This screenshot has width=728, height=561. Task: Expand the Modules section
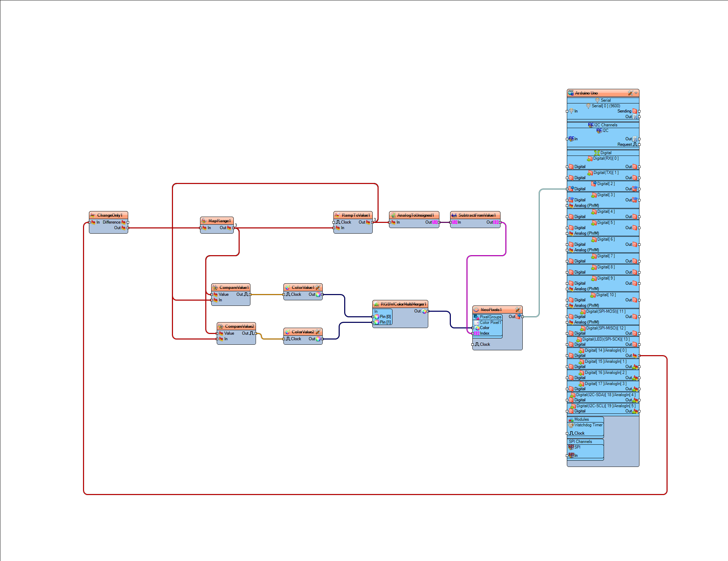click(584, 419)
